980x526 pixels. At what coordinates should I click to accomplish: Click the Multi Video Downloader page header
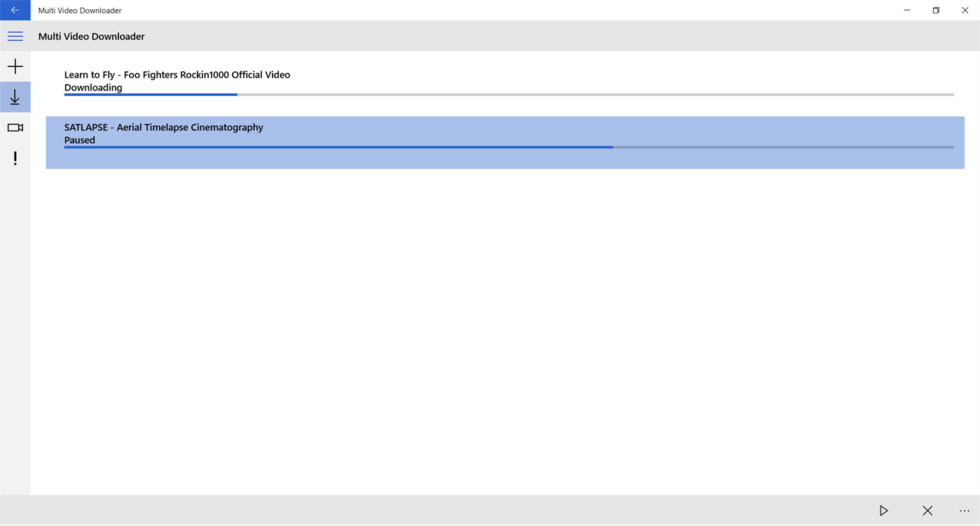coord(91,36)
